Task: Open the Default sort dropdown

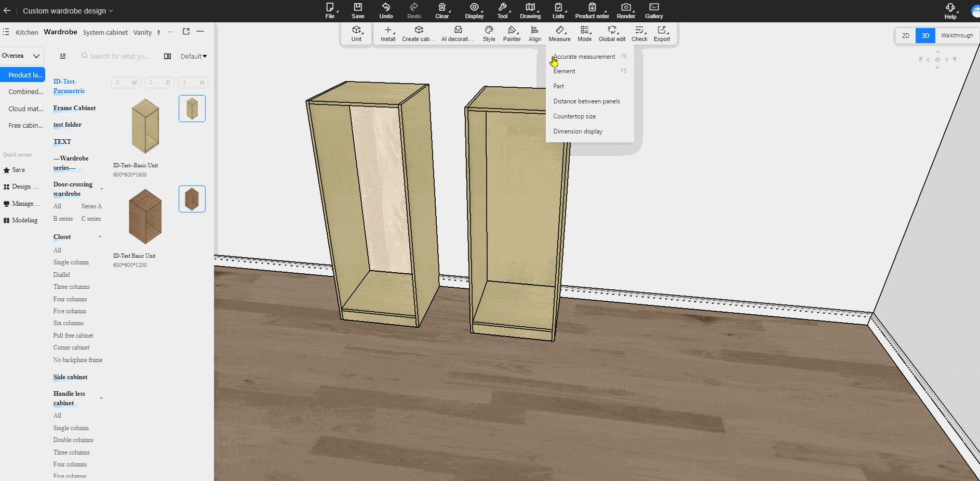Action: (193, 56)
